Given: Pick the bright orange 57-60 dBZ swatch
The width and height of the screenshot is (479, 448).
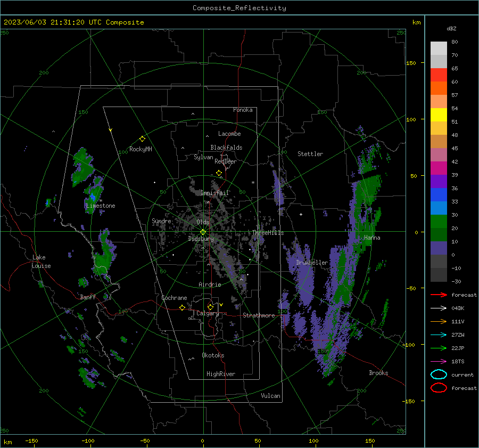Looking at the screenshot, I should pyautogui.click(x=439, y=88).
